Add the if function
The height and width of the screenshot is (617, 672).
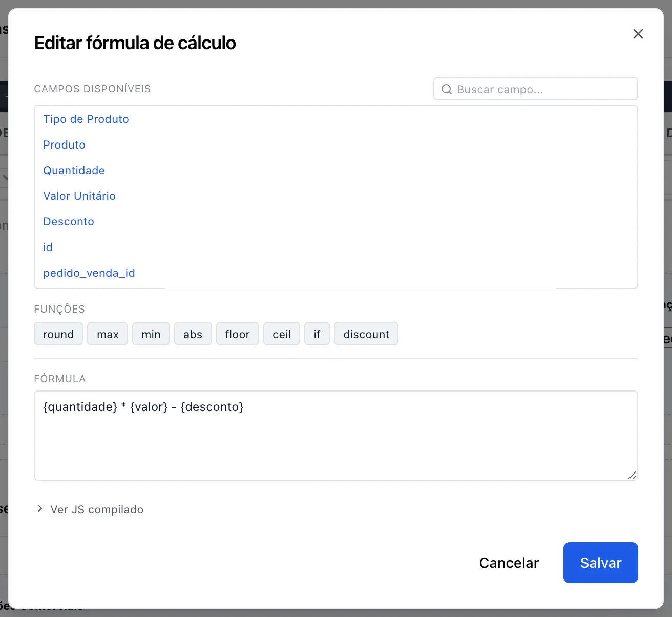[317, 334]
